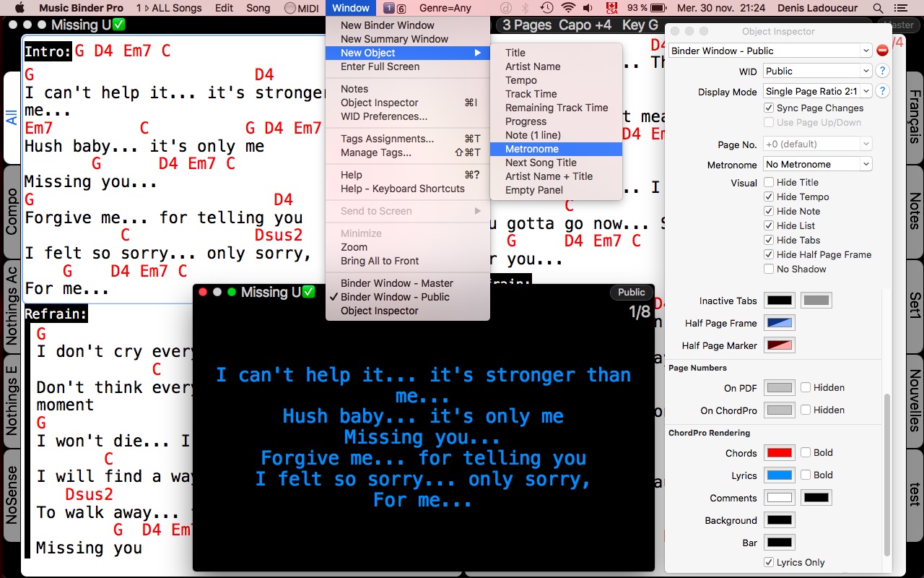This screenshot has width=924, height=578.
Task: Enable Bold for Chords
Action: tap(806, 452)
